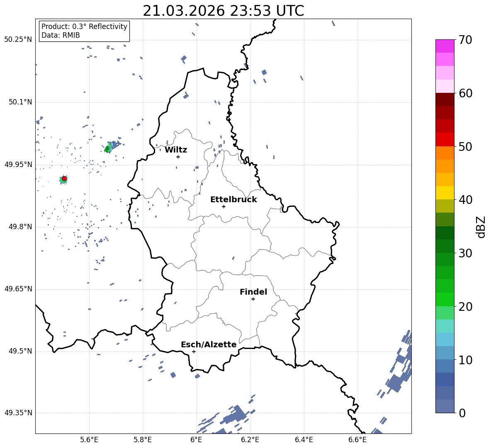This screenshot has width=491, height=448.
Task: Click the colorbar value 10
Action: pos(465,360)
